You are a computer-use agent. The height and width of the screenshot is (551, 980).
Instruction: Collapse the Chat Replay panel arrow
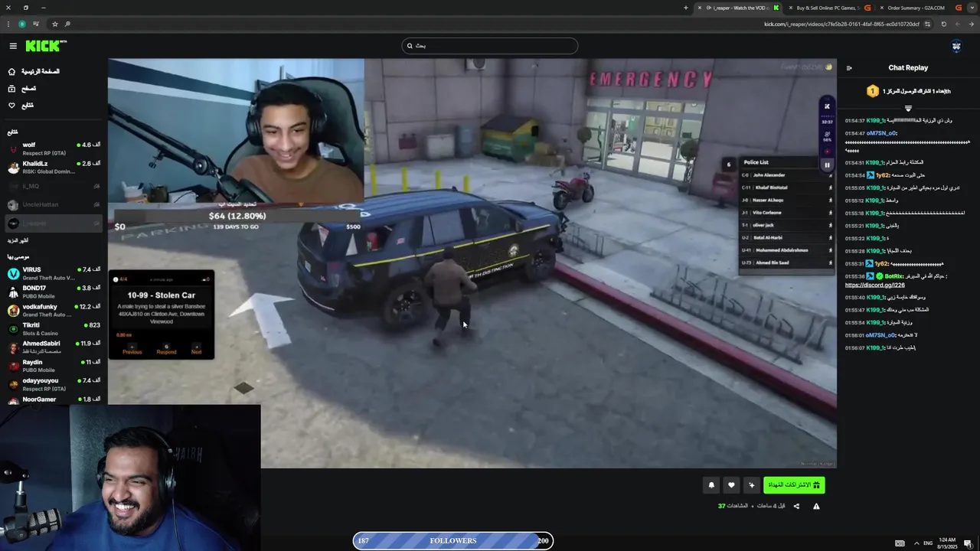point(849,68)
